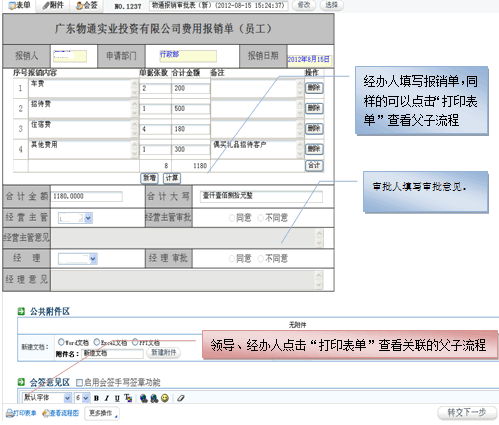Open the 更多操作 menu

[x=102, y=414]
